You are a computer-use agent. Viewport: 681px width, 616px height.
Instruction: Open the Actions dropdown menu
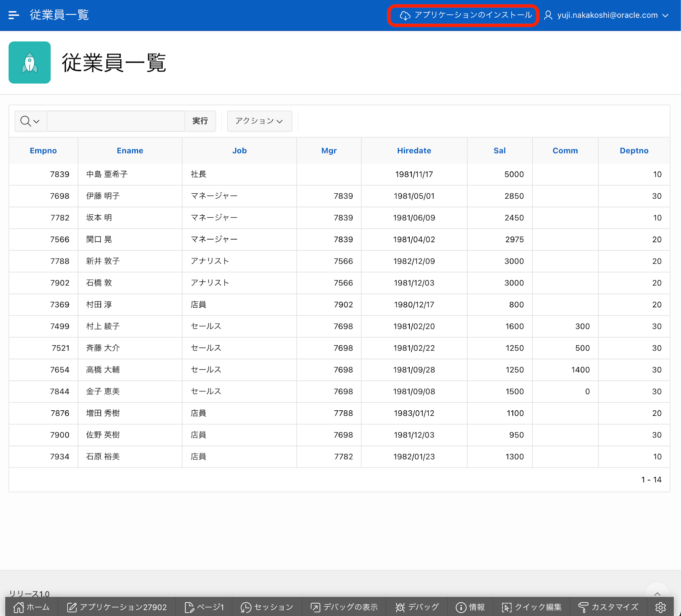pyautogui.click(x=259, y=121)
